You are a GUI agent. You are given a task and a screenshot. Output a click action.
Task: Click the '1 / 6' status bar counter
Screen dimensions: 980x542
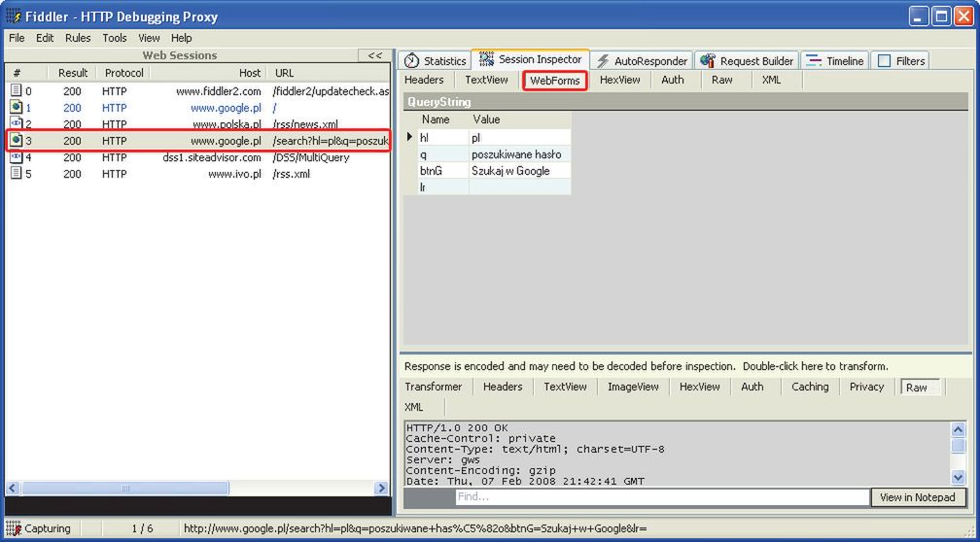coord(142,528)
